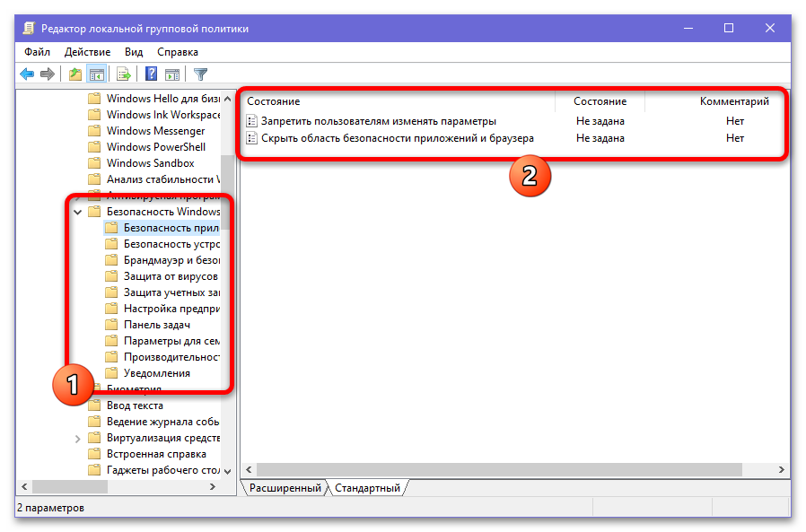
Task: Select Параметры для семьи subfolder
Action: [x=171, y=341]
